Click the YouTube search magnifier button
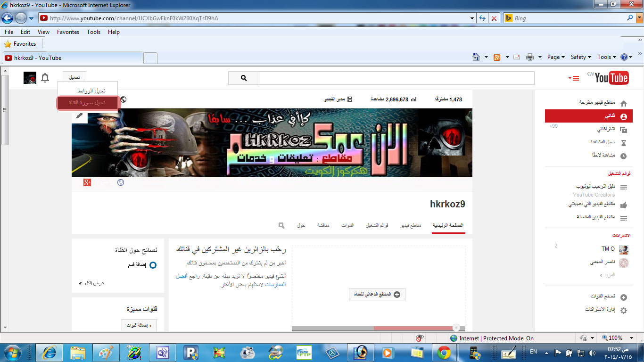The height and width of the screenshot is (362, 644). [244, 78]
